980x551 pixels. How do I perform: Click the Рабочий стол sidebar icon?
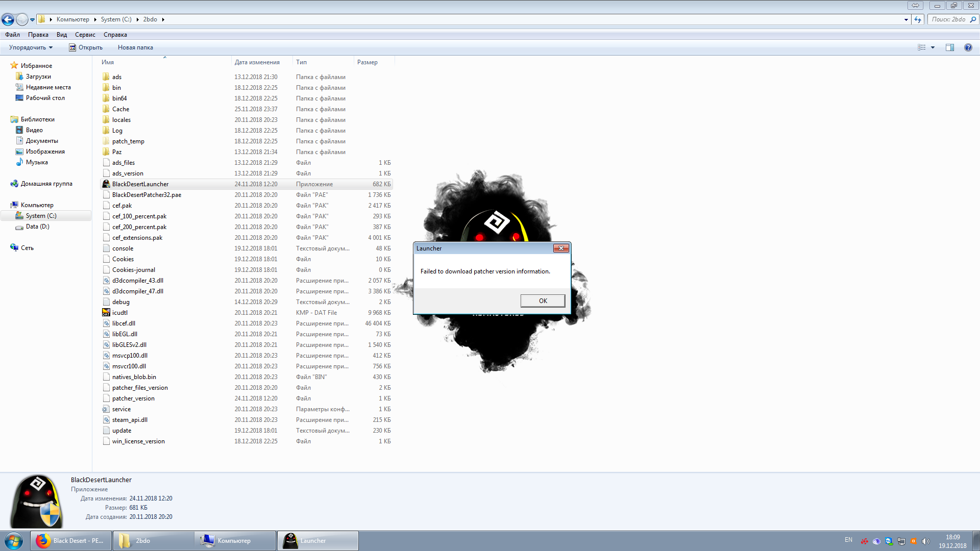point(45,97)
